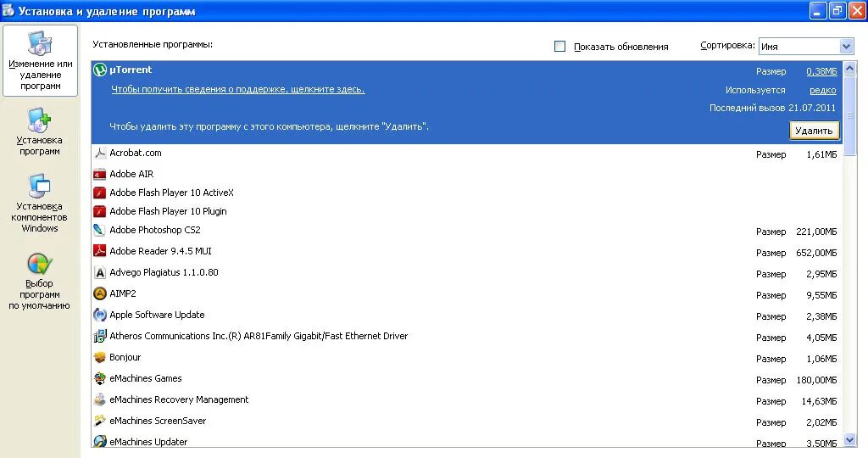The height and width of the screenshot is (458, 868).
Task: Click the scrollbar up arrow
Action: pos(849,68)
